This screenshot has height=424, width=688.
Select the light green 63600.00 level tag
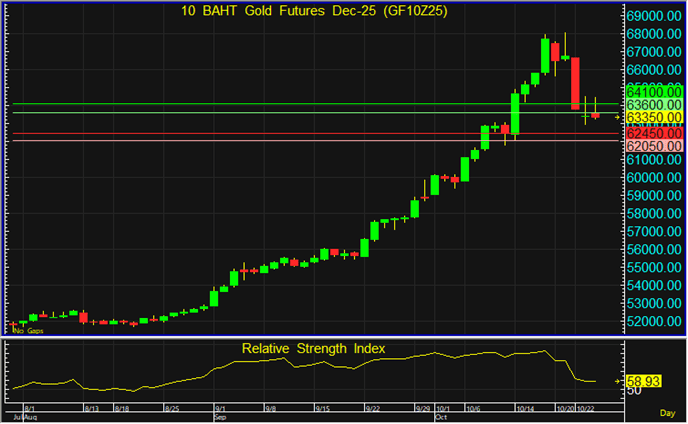pyautogui.click(x=654, y=104)
